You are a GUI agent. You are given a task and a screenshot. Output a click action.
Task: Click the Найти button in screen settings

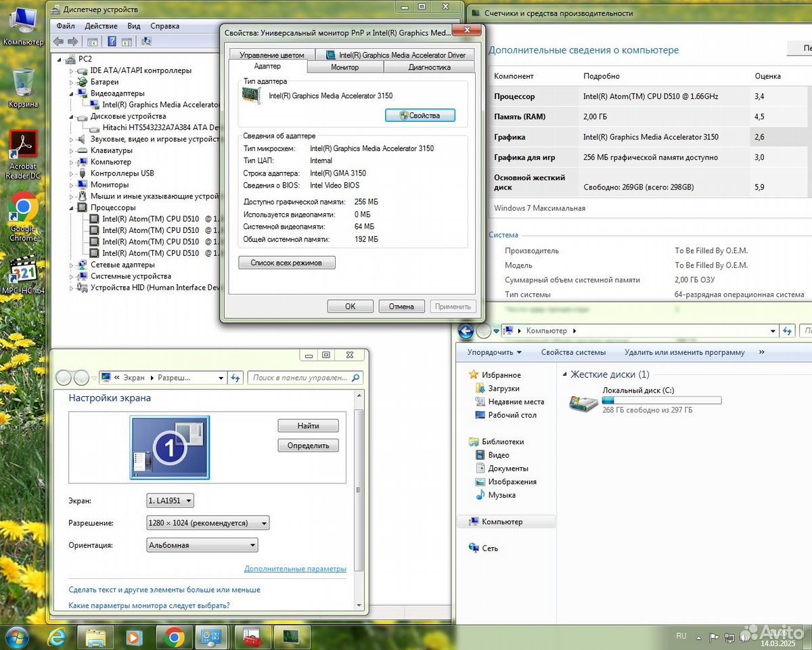click(308, 426)
